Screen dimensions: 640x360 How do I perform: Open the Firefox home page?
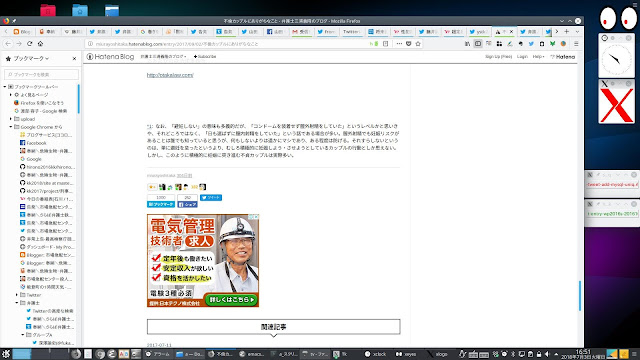coord(40,44)
